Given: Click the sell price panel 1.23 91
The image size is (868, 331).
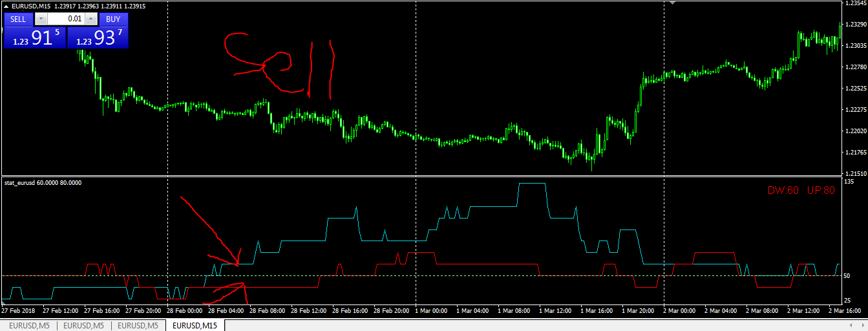Looking at the screenshot, I should click(x=35, y=37).
